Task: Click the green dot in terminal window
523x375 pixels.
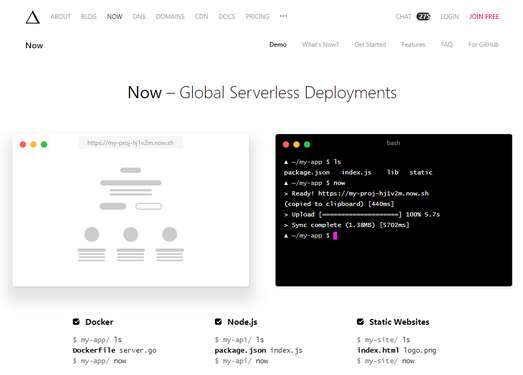Action: (x=307, y=144)
